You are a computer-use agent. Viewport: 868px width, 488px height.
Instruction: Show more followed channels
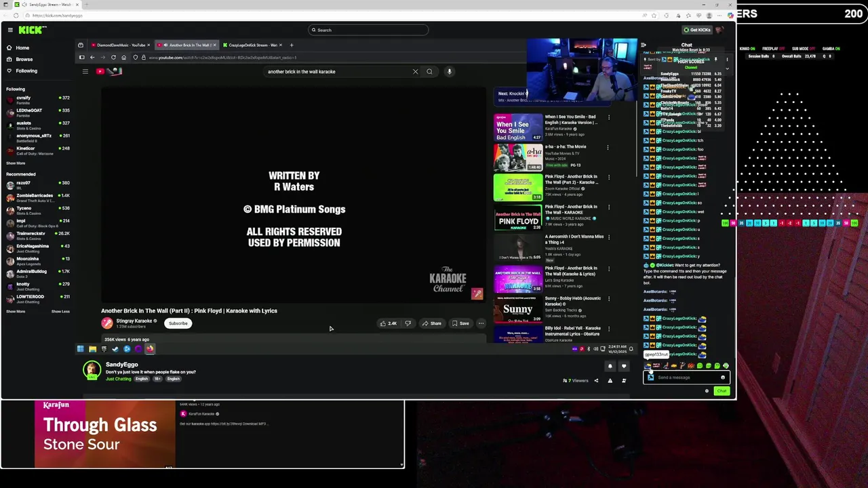[16, 163]
